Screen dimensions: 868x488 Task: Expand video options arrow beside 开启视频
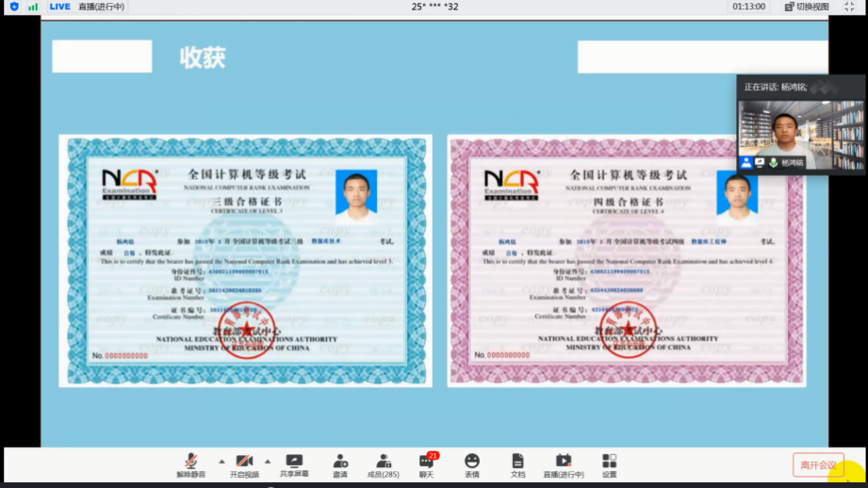click(x=268, y=461)
